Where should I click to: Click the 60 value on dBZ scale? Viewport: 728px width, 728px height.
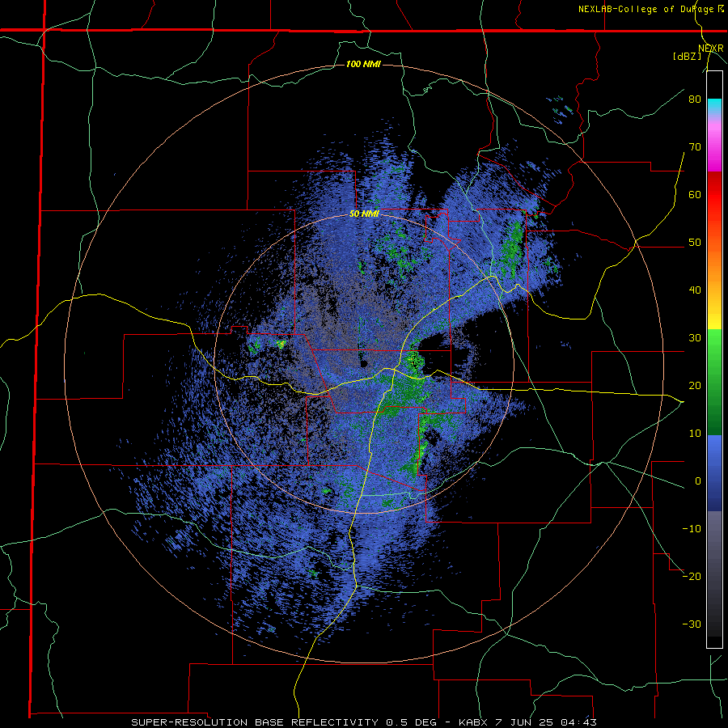click(x=695, y=194)
